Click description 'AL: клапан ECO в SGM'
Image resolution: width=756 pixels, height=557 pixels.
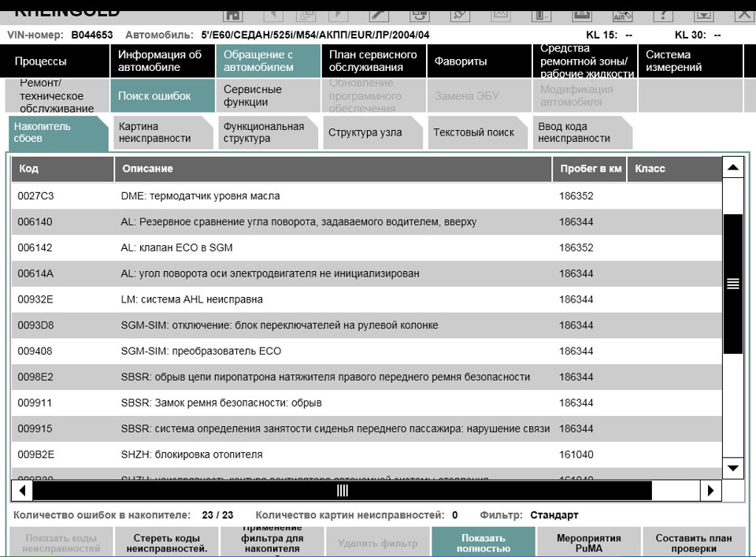point(176,248)
